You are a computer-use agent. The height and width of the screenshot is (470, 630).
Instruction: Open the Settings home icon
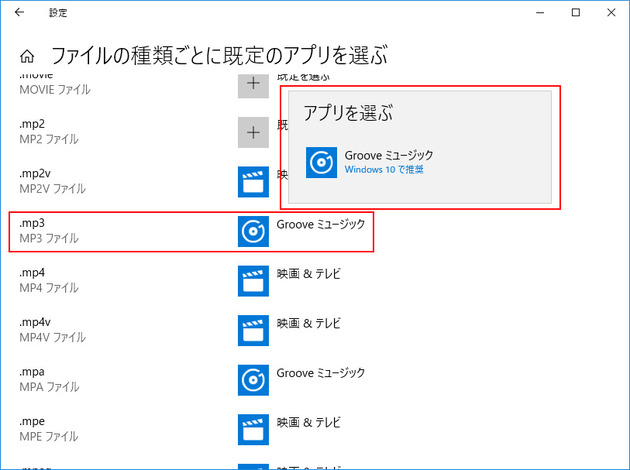(27, 56)
